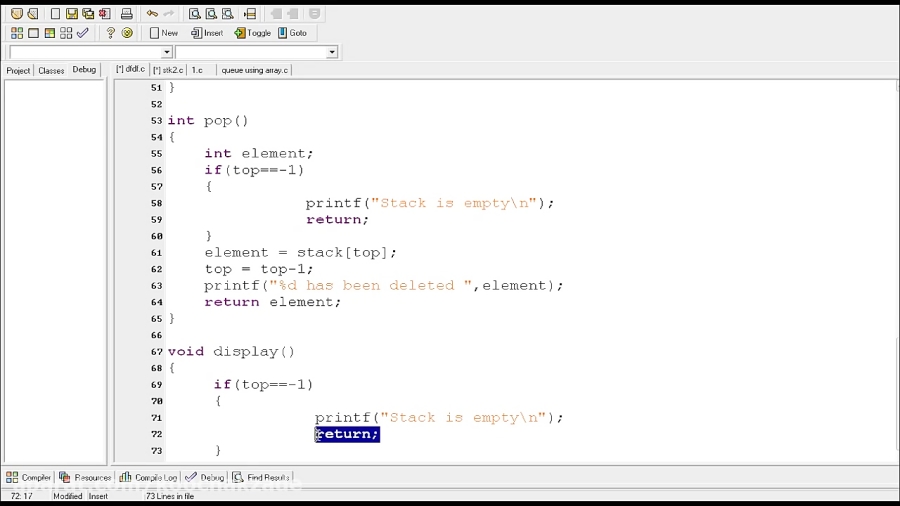Click the 'Modified' status bar entry

click(68, 496)
